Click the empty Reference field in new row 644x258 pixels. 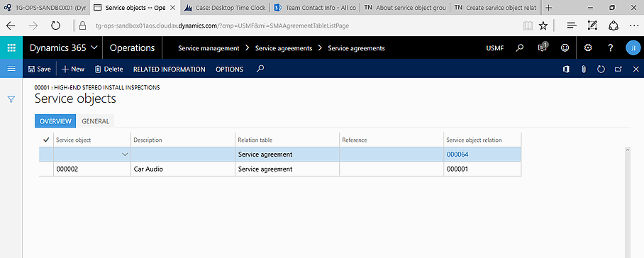(x=392, y=155)
